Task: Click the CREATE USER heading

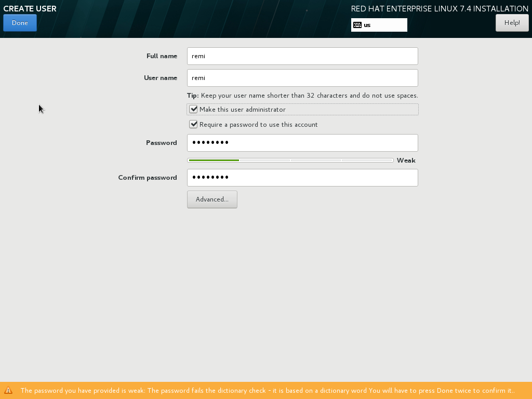Action: (30, 8)
